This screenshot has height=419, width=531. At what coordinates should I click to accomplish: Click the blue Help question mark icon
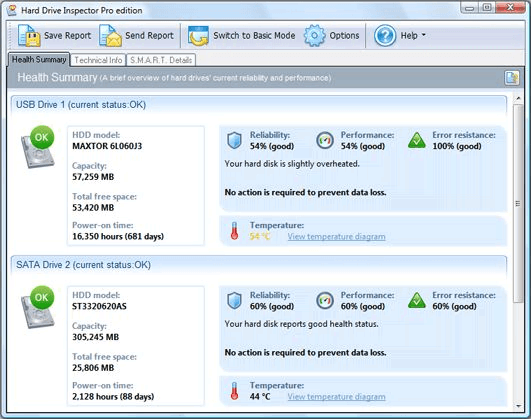[385, 36]
